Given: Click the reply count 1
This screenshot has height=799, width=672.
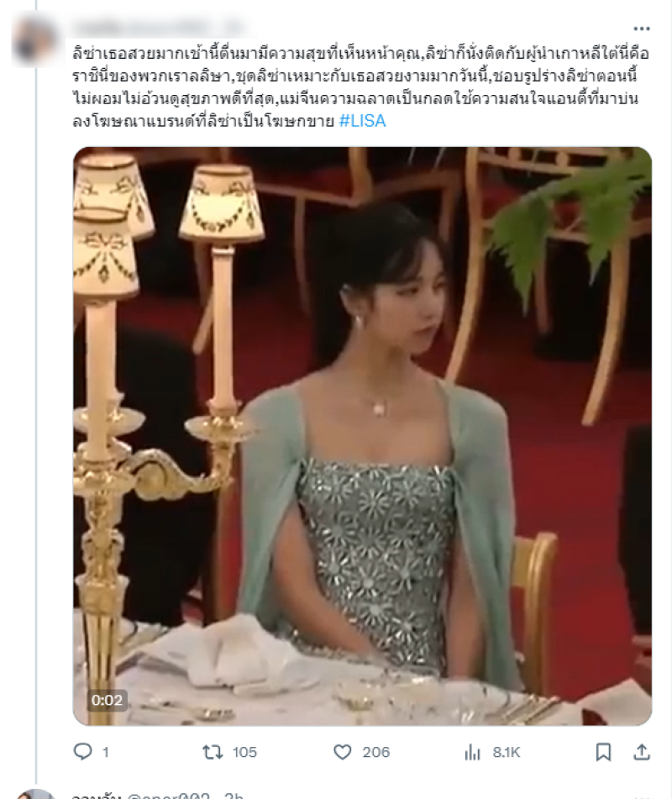Looking at the screenshot, I should click(106, 752).
